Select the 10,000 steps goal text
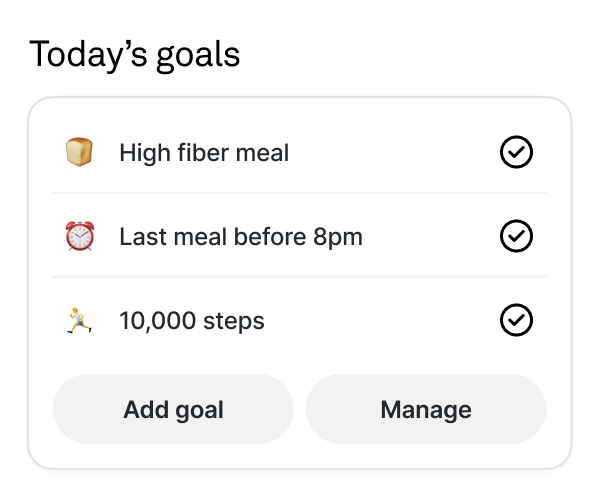This screenshot has height=500, width=600. click(192, 321)
